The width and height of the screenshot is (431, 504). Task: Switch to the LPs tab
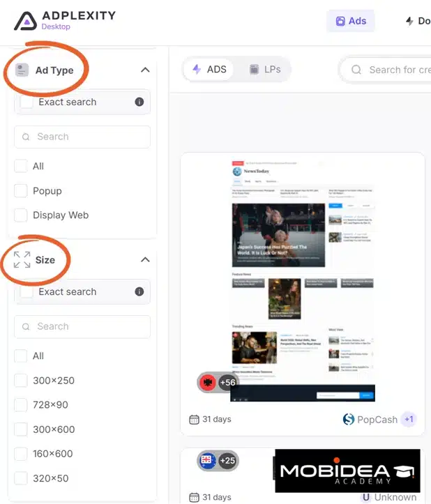pyautogui.click(x=265, y=69)
